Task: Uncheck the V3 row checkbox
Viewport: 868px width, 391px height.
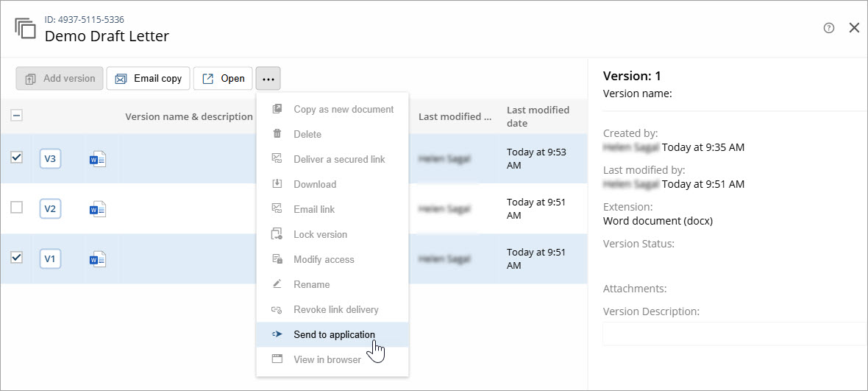Action: point(17,158)
